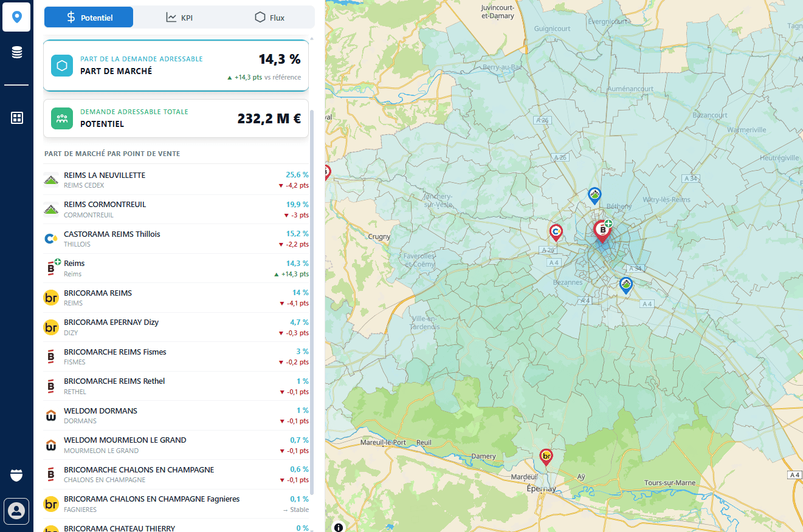The image size is (803, 532).
Task: Open the dashboard grid sidebar icon
Action: coord(16,118)
